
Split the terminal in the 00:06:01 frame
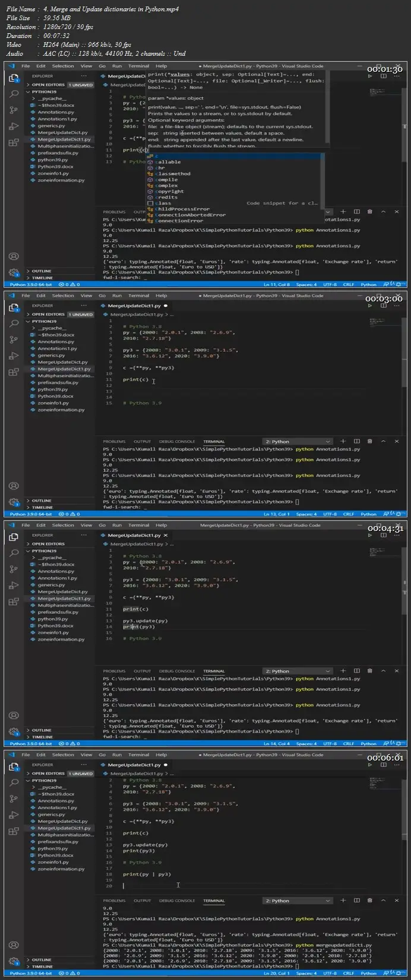(x=357, y=901)
